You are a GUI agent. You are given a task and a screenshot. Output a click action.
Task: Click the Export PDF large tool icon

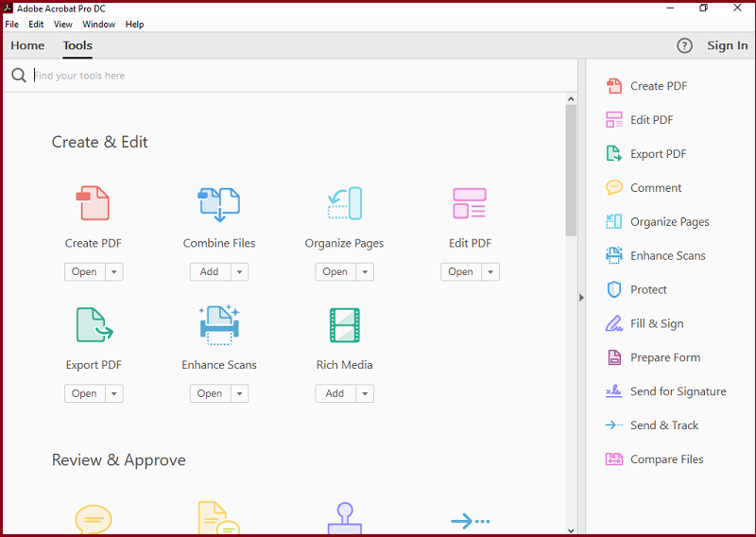click(x=94, y=324)
